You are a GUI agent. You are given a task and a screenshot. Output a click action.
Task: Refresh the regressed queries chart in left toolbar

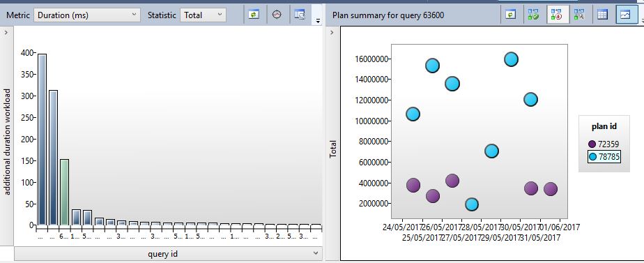(254, 15)
